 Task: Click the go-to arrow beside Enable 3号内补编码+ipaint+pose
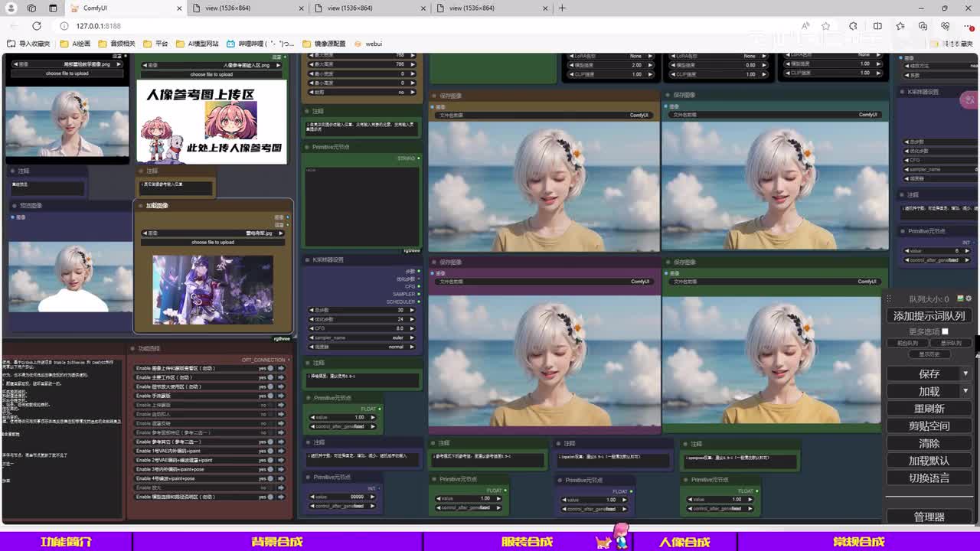coord(281,469)
